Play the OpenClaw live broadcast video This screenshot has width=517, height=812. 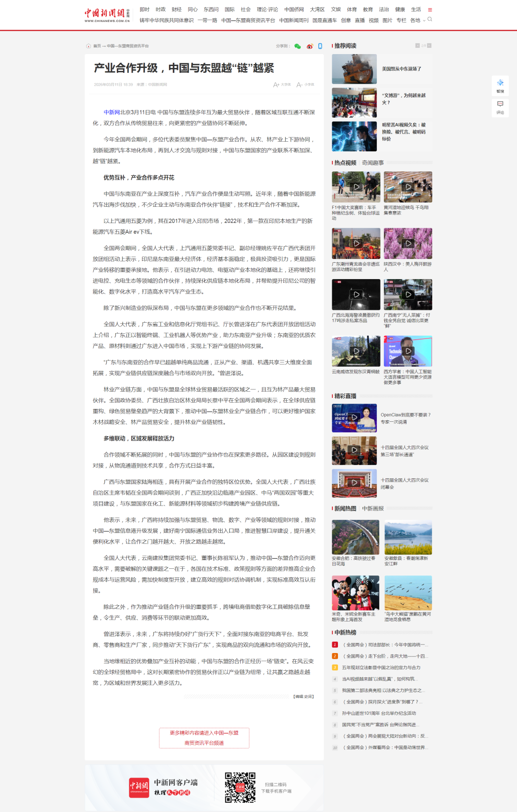pos(354,418)
